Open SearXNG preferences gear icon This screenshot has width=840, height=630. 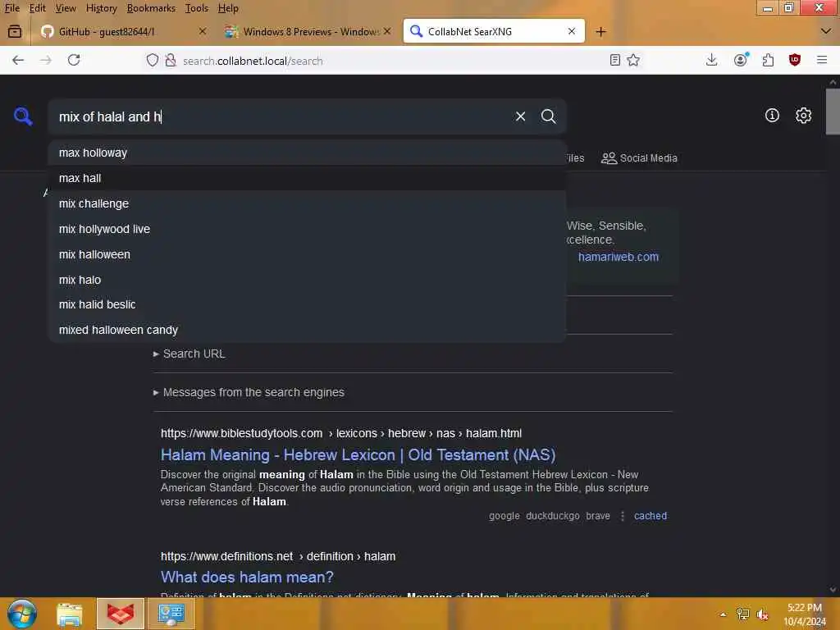[803, 115]
